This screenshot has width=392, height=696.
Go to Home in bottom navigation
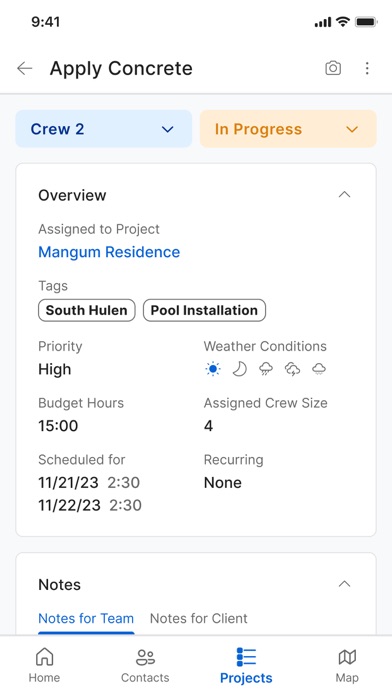[44, 665]
